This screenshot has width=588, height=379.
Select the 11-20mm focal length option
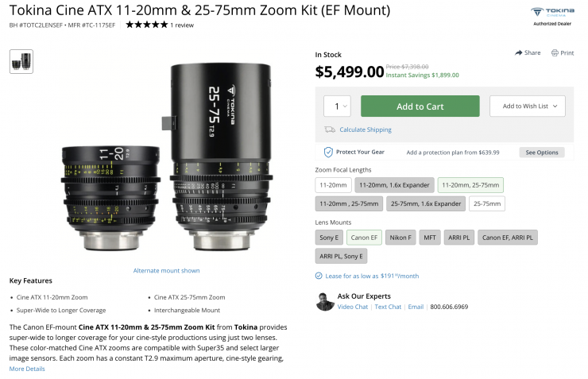(332, 185)
